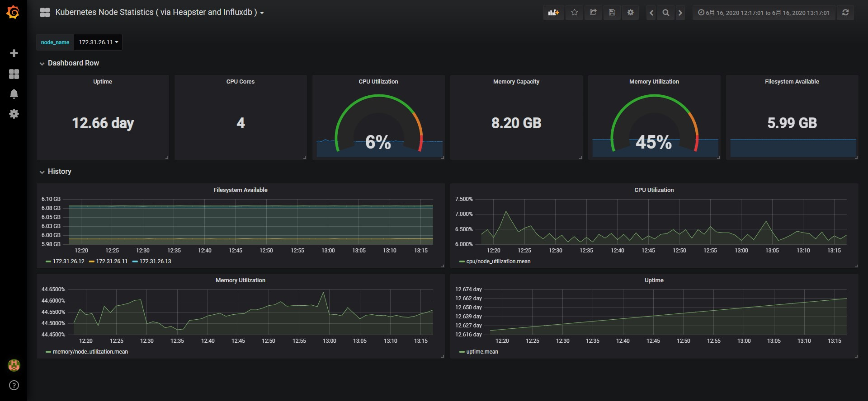Click resize handle of Uptime stat panel

coord(167,158)
